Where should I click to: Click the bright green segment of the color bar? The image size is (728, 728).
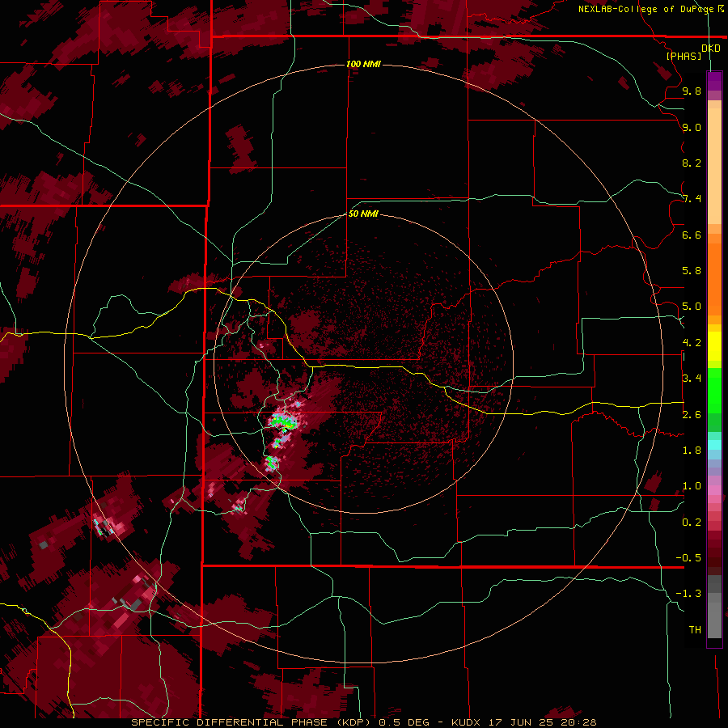(x=714, y=390)
